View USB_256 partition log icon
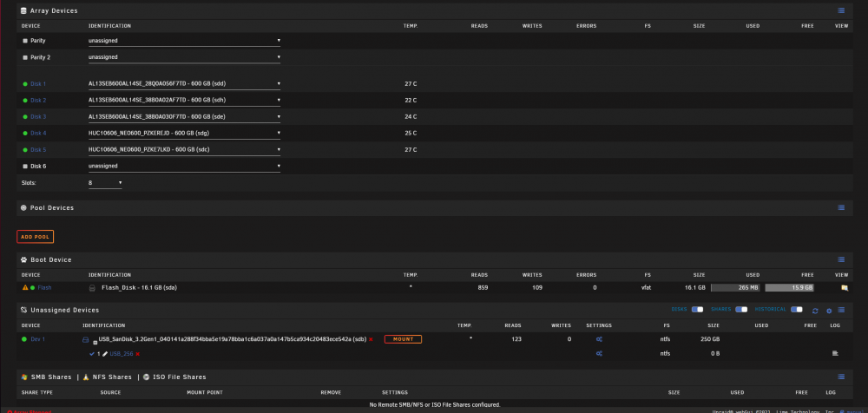 pyautogui.click(x=835, y=353)
